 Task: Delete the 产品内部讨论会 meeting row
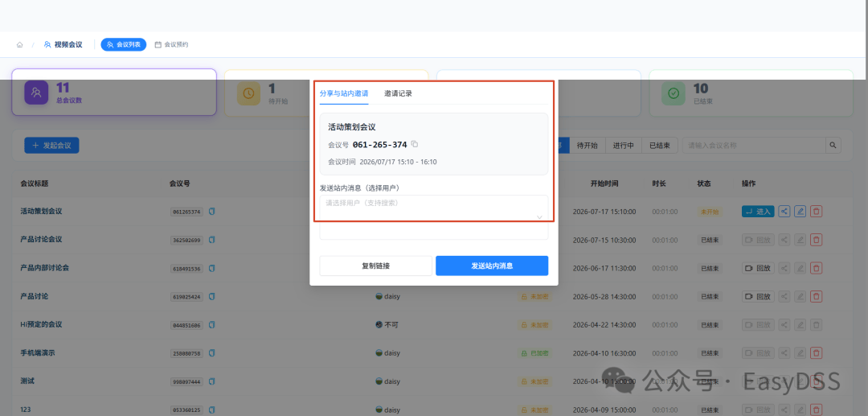816,268
